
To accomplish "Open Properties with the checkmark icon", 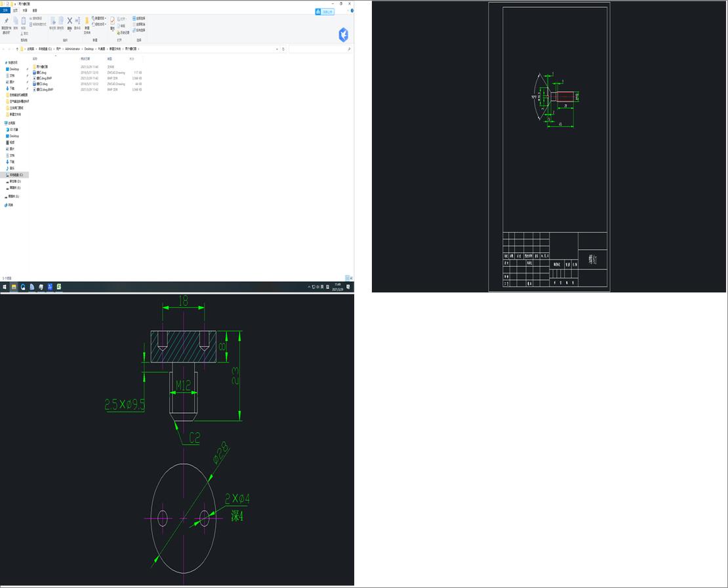I will pos(112,22).
